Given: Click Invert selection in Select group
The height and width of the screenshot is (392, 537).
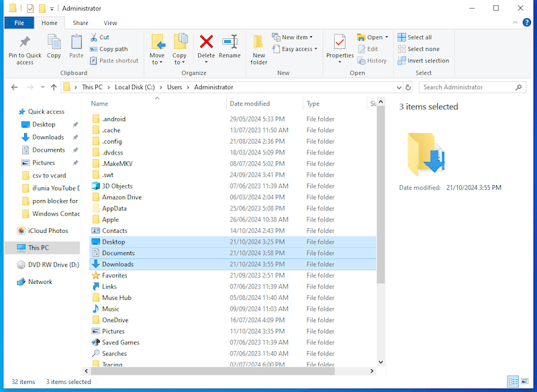Looking at the screenshot, I should (x=423, y=60).
